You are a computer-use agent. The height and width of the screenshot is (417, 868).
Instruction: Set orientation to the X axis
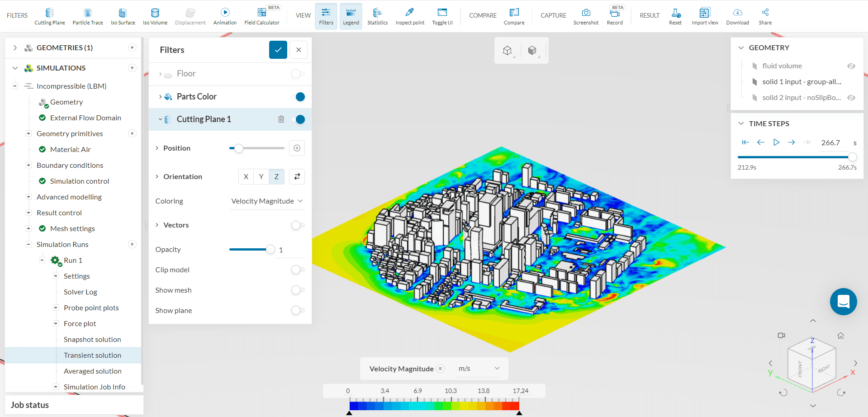(x=246, y=176)
